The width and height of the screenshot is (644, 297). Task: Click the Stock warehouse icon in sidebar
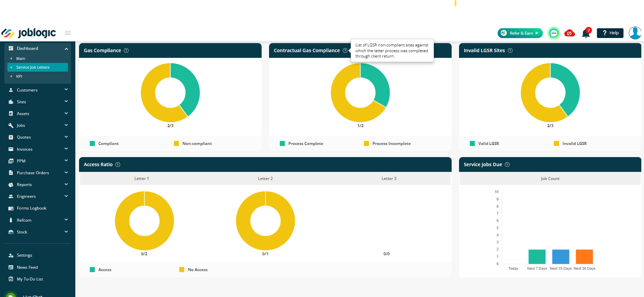[11, 232]
